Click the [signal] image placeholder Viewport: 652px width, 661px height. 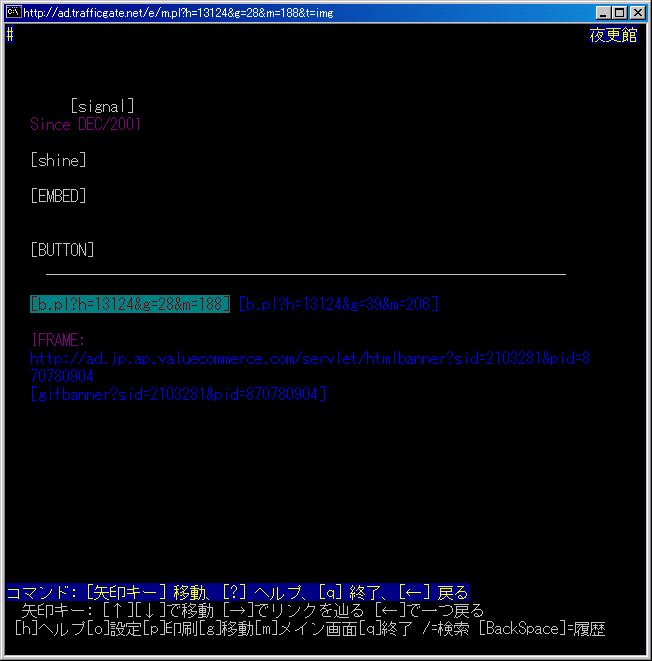click(x=103, y=106)
